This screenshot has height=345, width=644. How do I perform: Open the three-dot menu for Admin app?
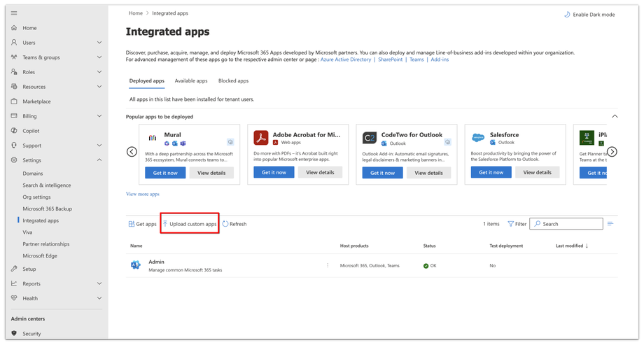328,265
